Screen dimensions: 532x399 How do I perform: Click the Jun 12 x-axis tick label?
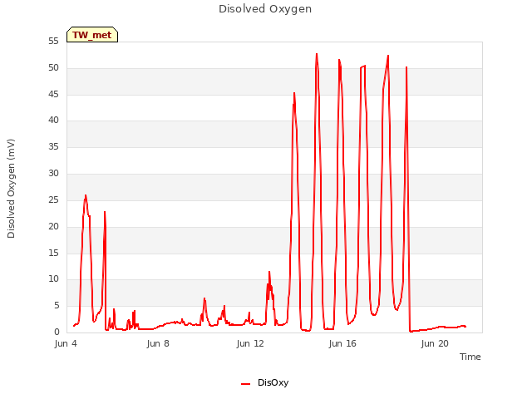[250, 343]
